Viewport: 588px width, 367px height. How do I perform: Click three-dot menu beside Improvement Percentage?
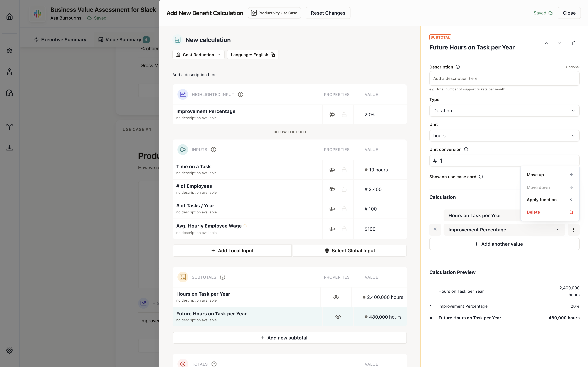573,230
